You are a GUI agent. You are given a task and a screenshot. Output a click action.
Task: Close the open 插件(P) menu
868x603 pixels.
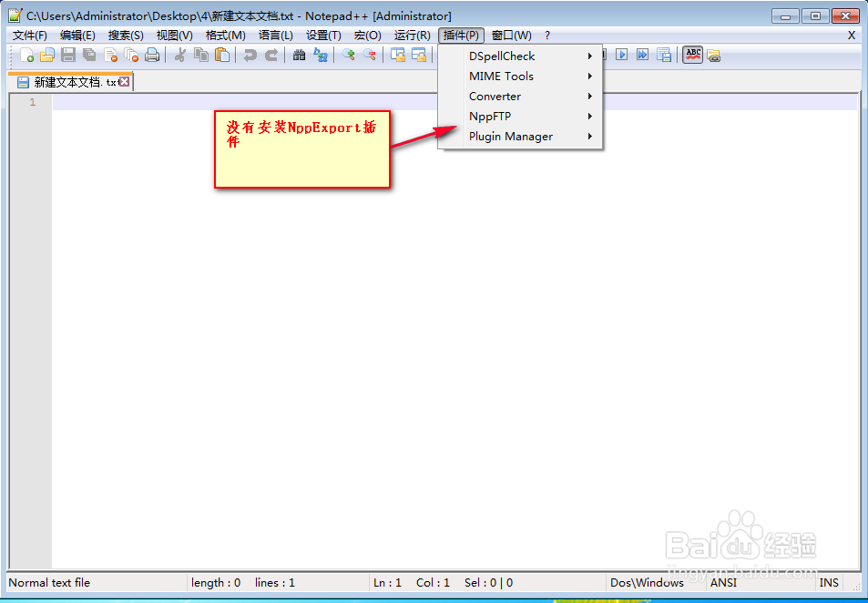[461, 36]
